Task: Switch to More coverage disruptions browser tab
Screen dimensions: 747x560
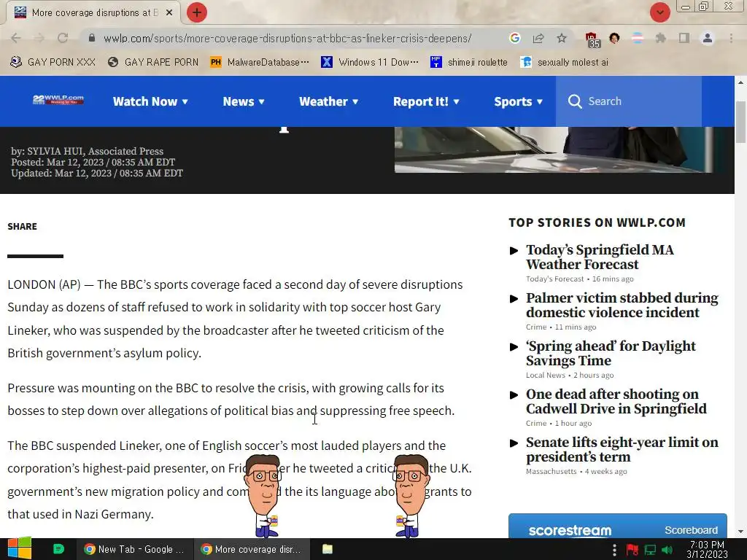Action: click(93, 12)
